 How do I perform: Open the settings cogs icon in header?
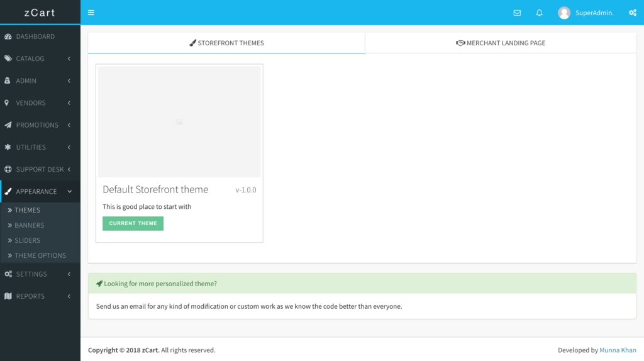tap(632, 13)
